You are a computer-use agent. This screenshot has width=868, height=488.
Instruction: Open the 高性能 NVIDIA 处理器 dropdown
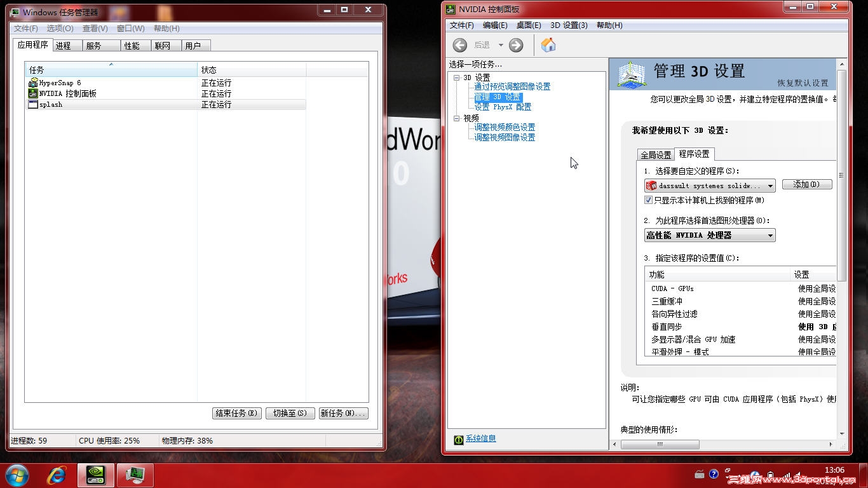(x=710, y=235)
